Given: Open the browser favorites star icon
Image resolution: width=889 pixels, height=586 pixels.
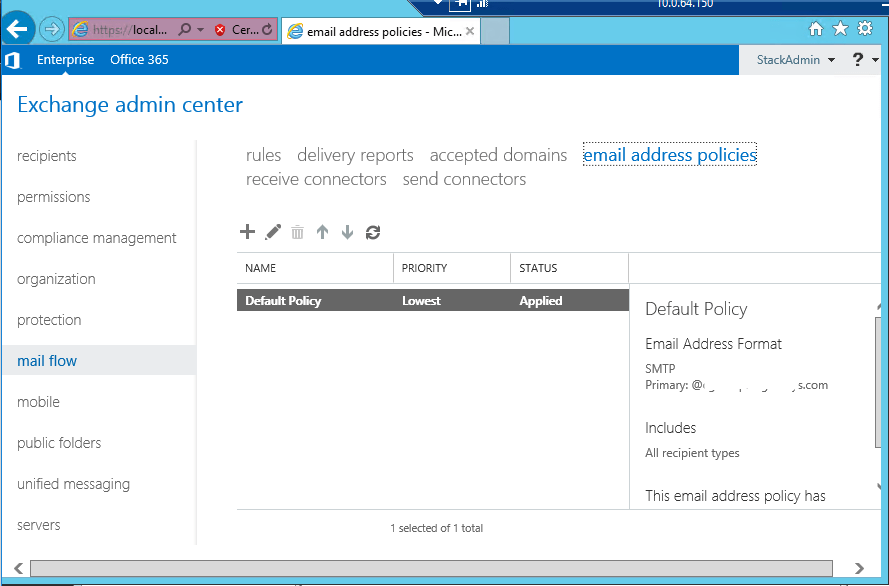Looking at the screenshot, I should coord(841,29).
